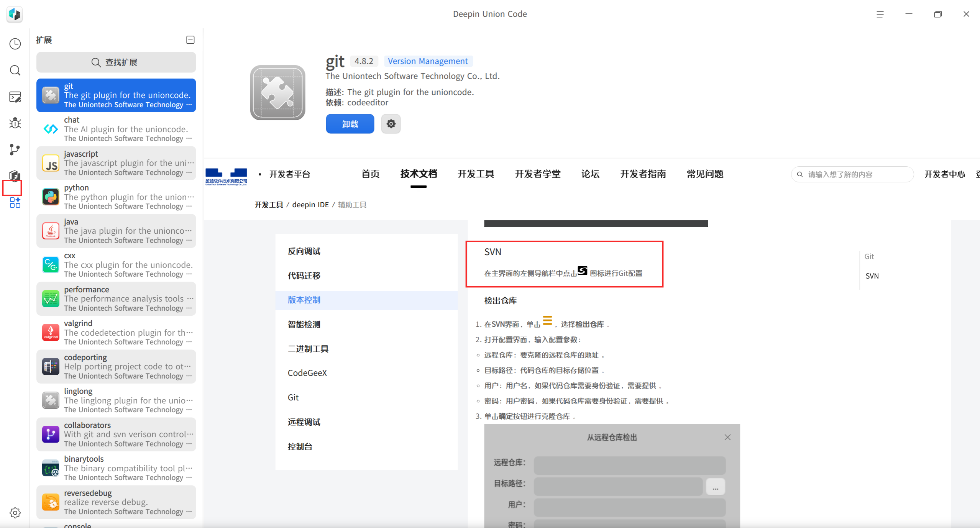Open the package box icon view in sidebar

15,175
